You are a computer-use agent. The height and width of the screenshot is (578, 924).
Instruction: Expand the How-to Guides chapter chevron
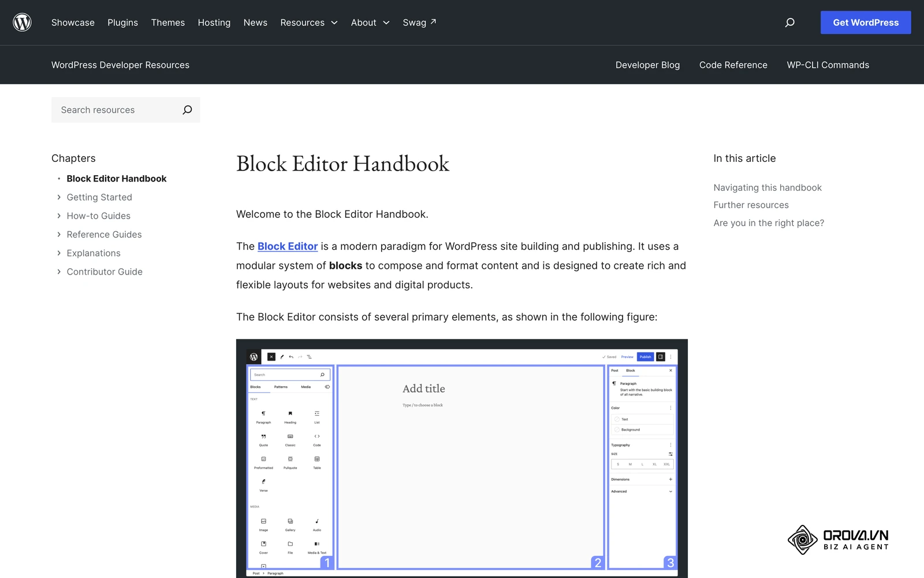(59, 216)
